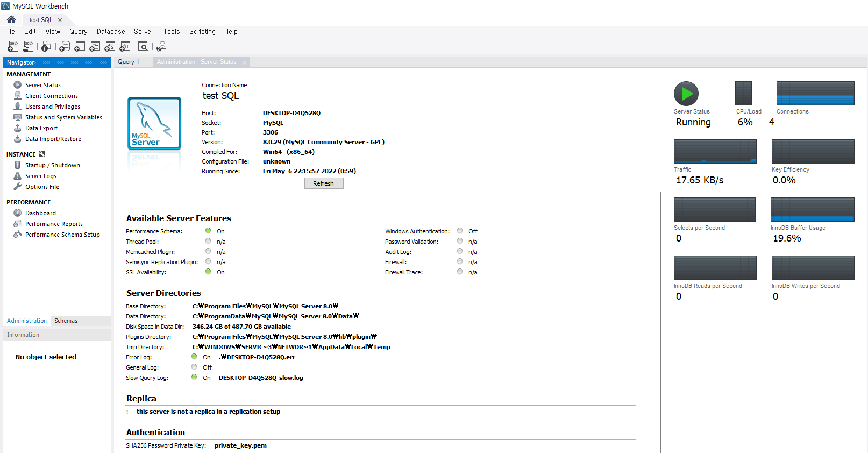
Task: Open Users and Privileges
Action: [53, 107]
